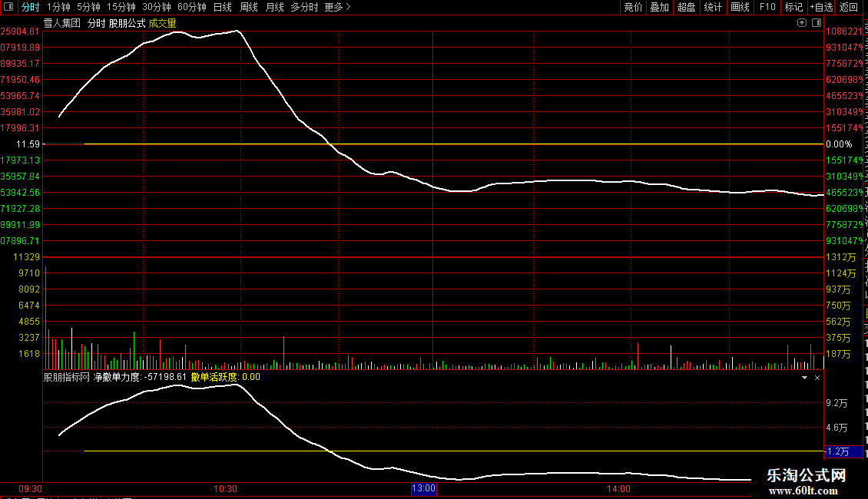868x499 pixels.
Task: Switch to the 日线 daily chart
Action: pyautogui.click(x=223, y=7)
